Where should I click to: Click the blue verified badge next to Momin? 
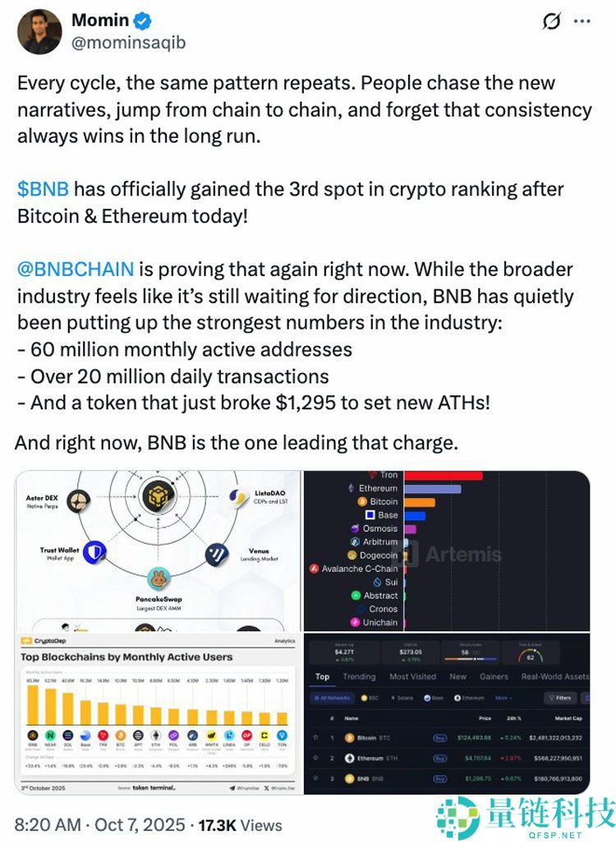[x=140, y=21]
